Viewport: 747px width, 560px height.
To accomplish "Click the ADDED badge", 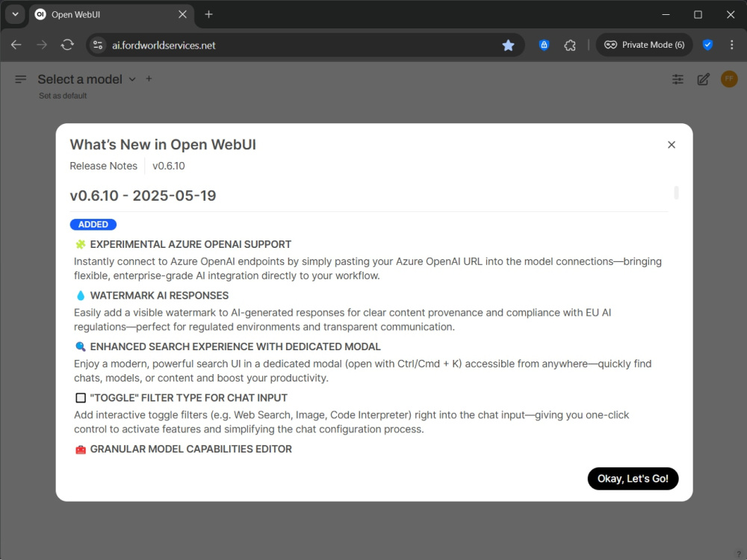I will (x=93, y=224).
